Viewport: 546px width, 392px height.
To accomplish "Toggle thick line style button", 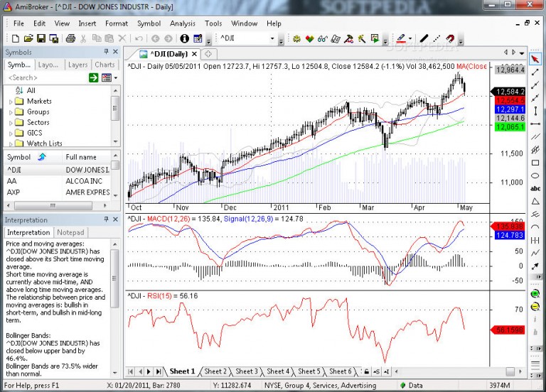I will point(424,38).
